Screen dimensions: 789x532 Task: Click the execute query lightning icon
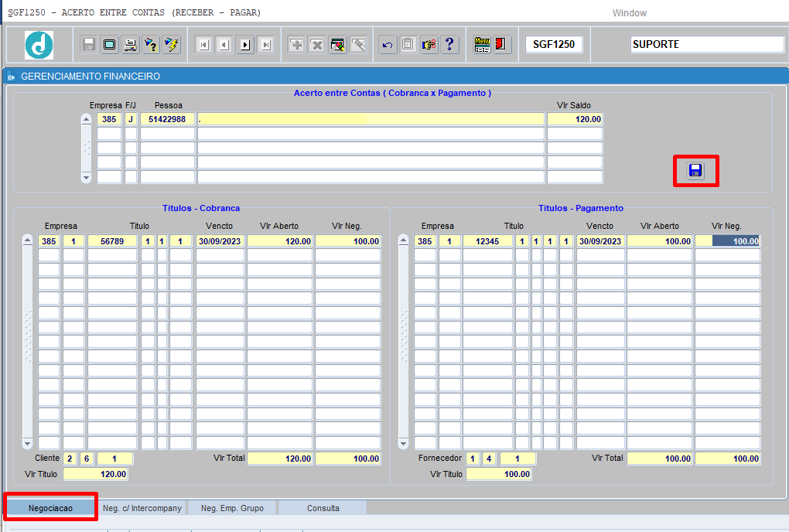pos(171,45)
